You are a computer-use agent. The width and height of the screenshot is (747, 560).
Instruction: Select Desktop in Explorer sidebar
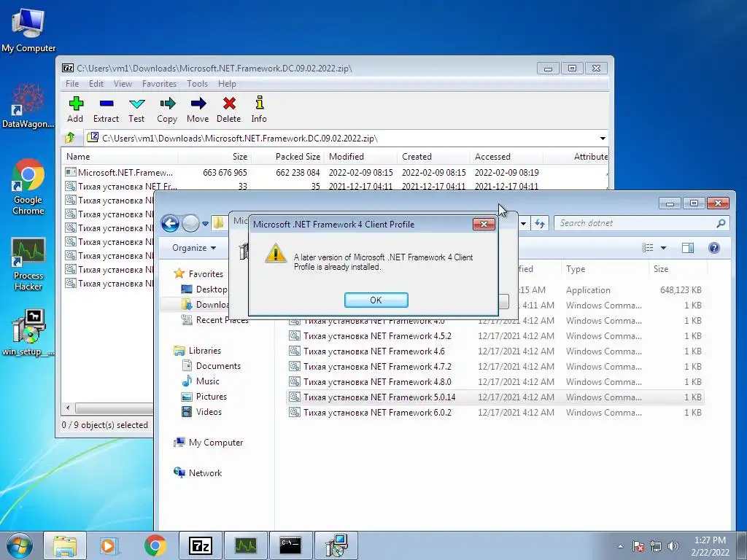pos(205,289)
